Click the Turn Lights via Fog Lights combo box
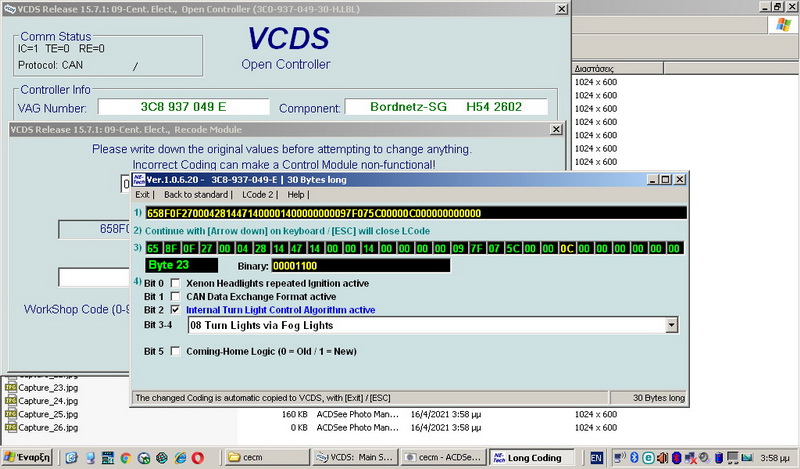This screenshot has width=800, height=469. coord(433,325)
